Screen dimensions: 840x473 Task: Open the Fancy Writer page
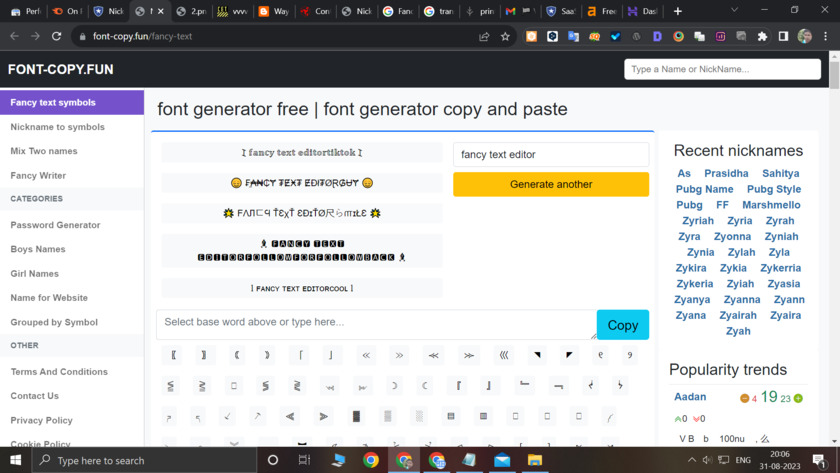(x=38, y=176)
